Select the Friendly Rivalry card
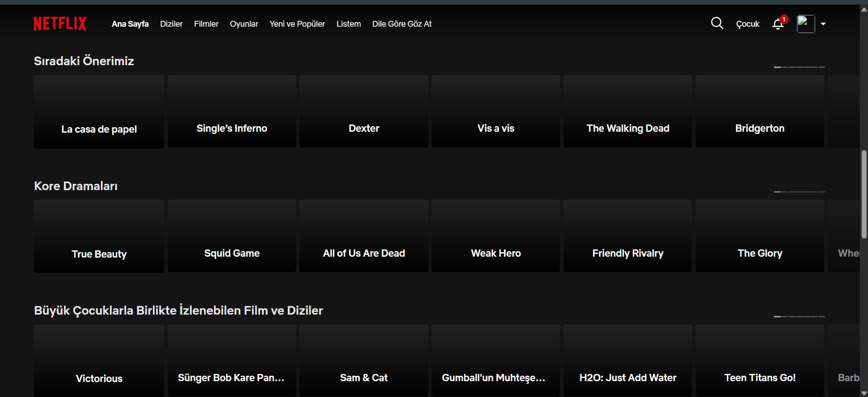The height and width of the screenshot is (397, 868). coord(628,236)
